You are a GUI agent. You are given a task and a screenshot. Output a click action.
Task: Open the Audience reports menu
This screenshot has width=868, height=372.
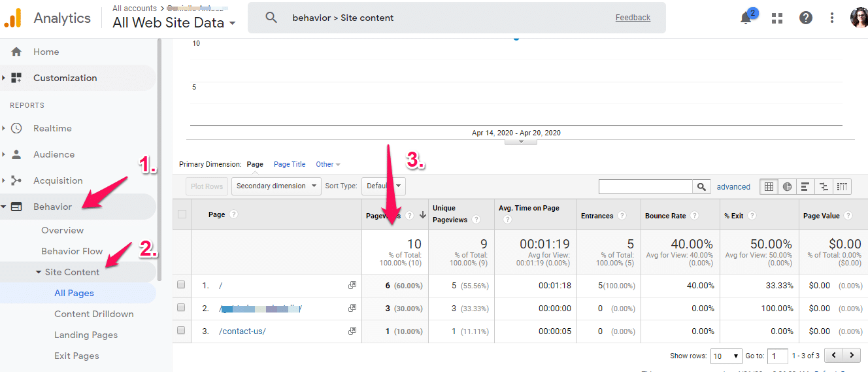point(54,154)
